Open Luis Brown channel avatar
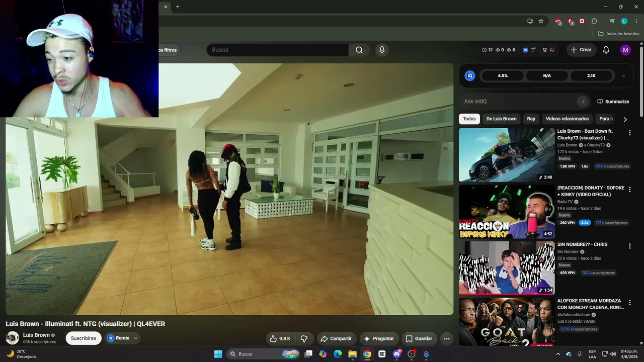This screenshot has width=644, height=362. click(13, 338)
